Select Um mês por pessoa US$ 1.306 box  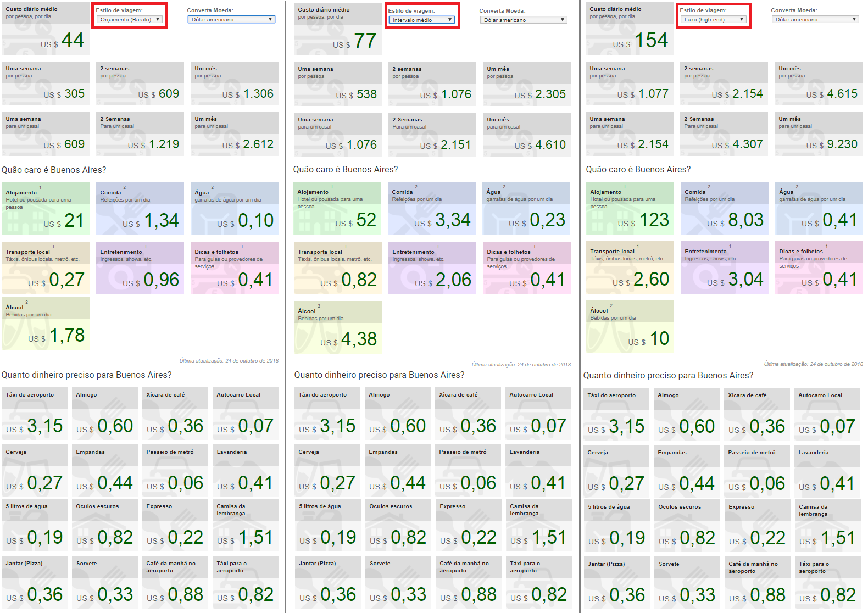(x=235, y=83)
